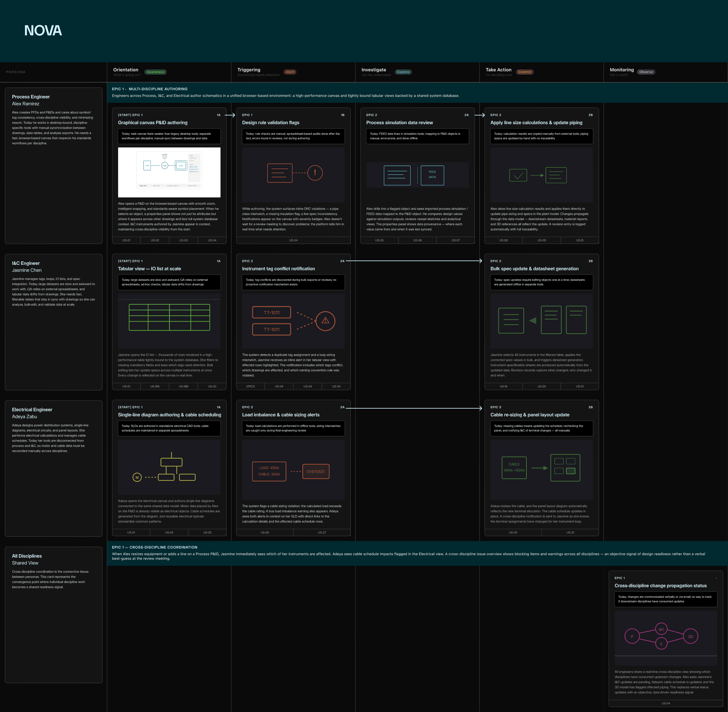
Task: Click the NOVA logo
Action: [x=43, y=31]
